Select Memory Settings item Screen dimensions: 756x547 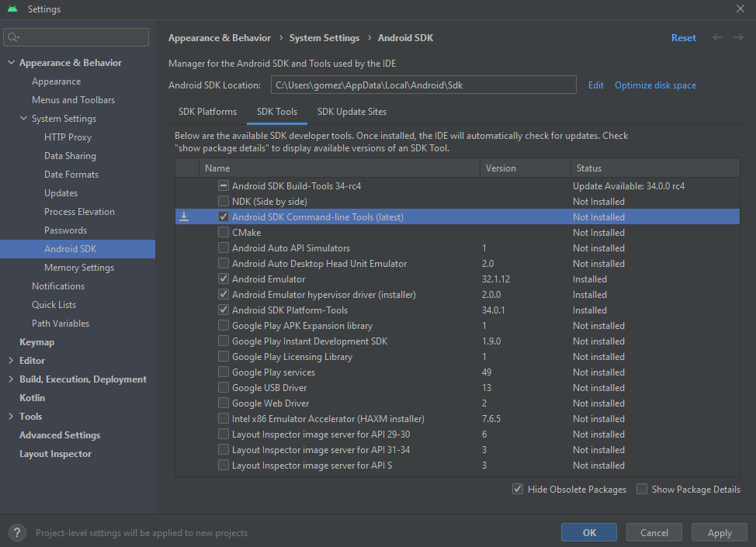[79, 268]
